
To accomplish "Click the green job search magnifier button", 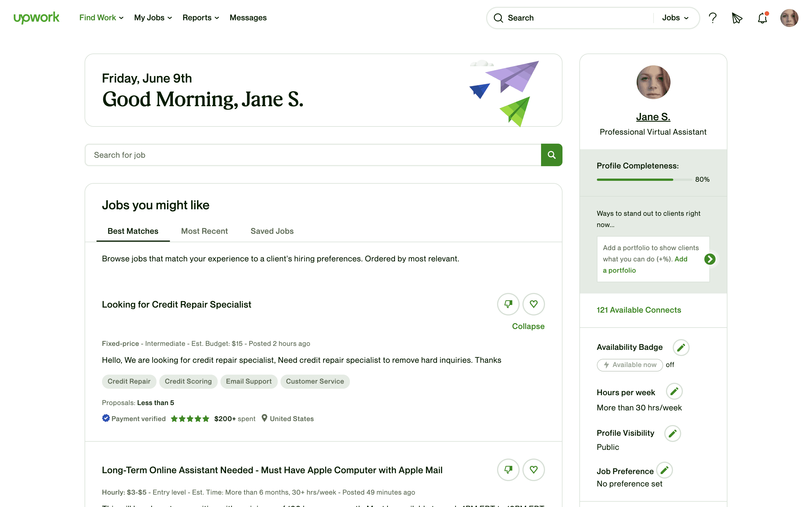I will pos(551,155).
